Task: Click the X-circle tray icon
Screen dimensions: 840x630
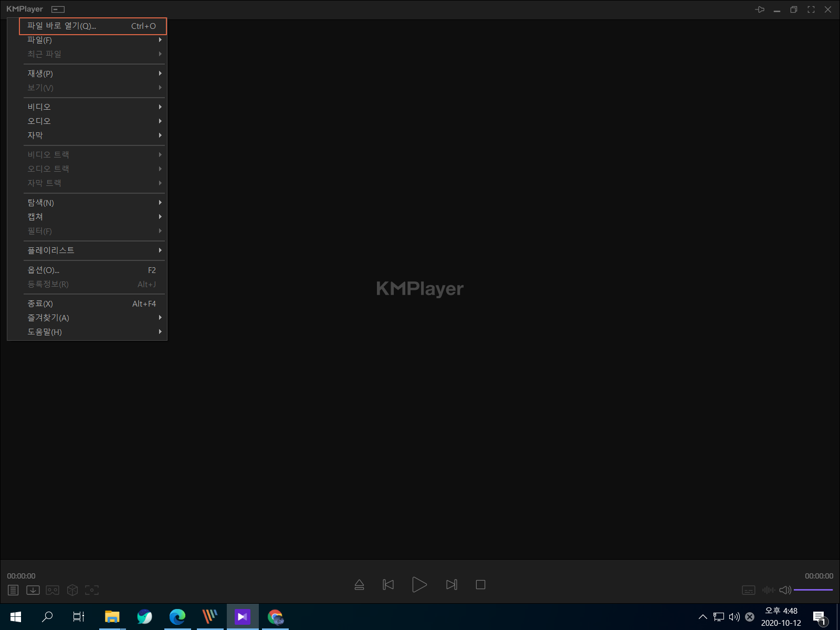Action: coord(750,617)
